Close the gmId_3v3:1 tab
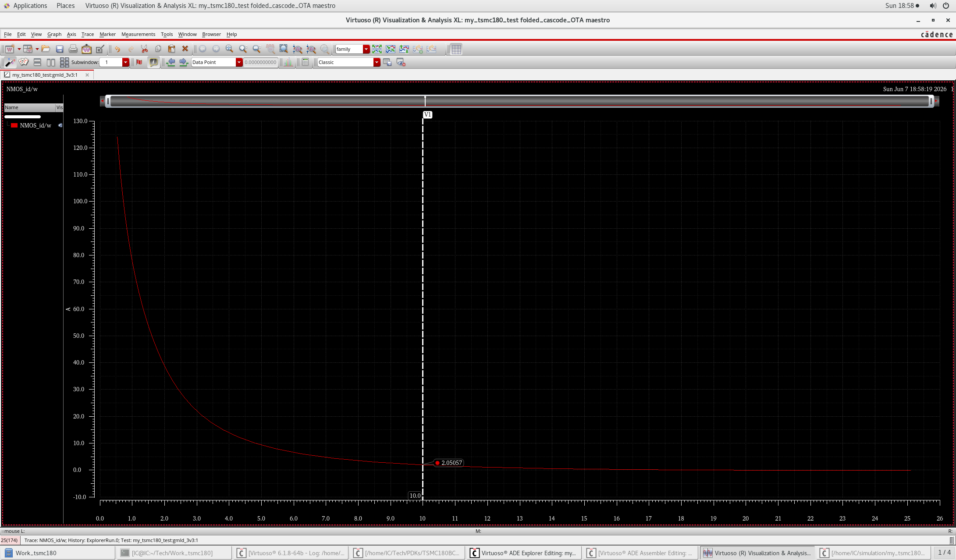 tap(87, 75)
